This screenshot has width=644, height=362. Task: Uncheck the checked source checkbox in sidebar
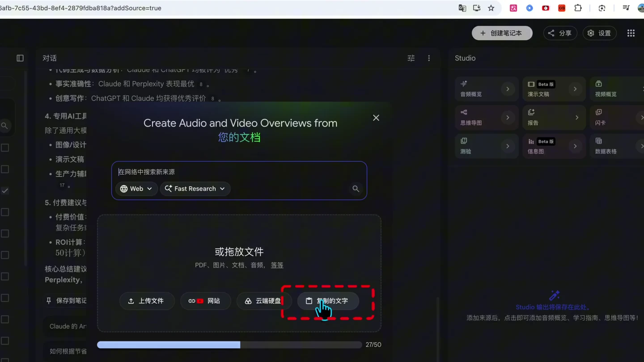(5, 191)
